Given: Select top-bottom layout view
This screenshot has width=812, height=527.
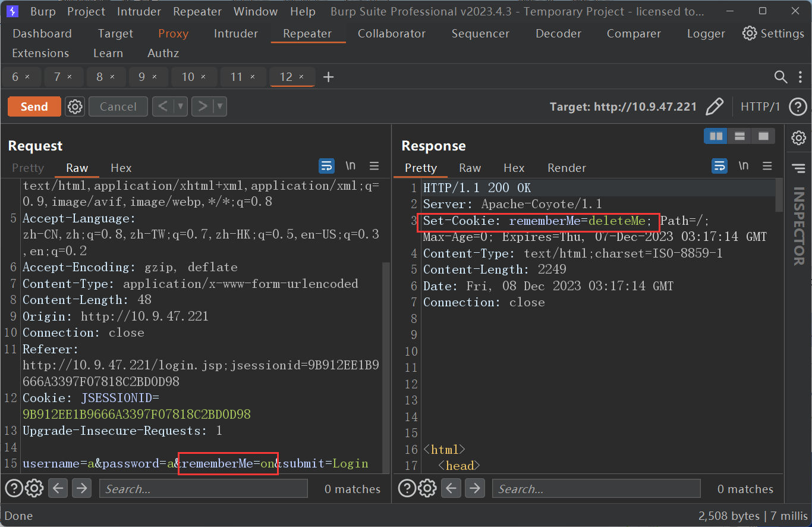Looking at the screenshot, I should [x=739, y=136].
